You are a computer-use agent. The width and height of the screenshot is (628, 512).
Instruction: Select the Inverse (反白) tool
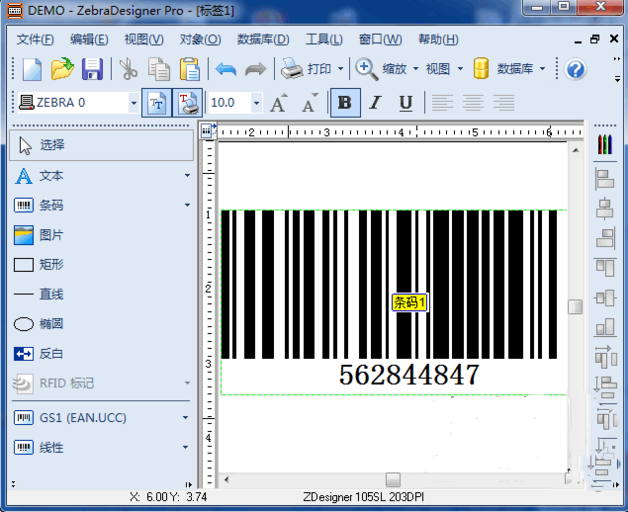click(38, 353)
